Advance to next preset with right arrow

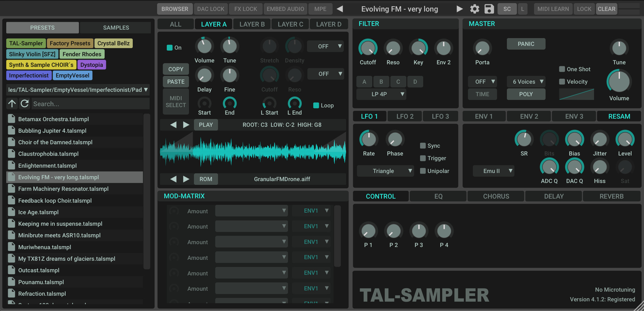(459, 9)
